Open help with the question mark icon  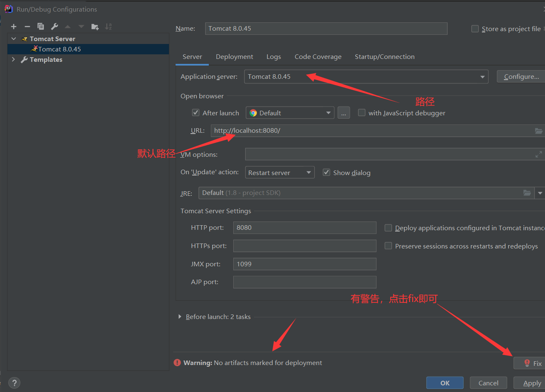coord(14,383)
